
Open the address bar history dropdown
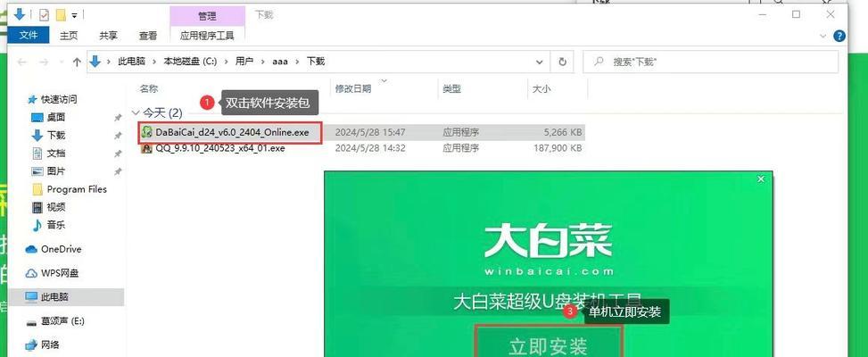pyautogui.click(x=540, y=62)
